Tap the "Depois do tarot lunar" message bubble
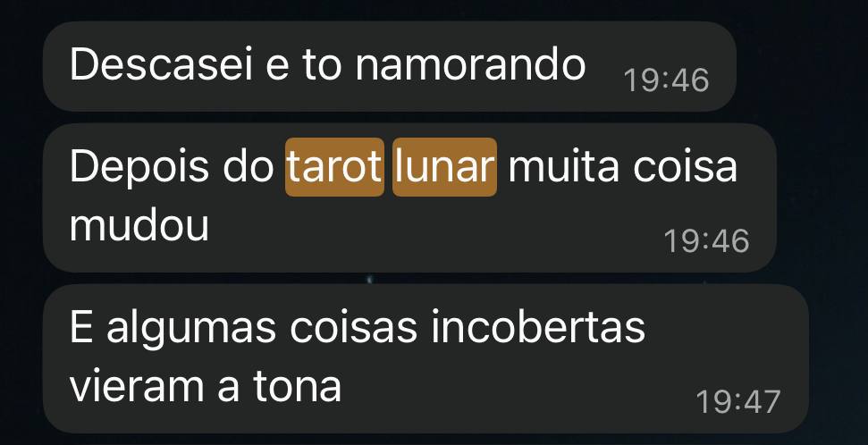Viewport: 868px width, 445px height. [409, 197]
